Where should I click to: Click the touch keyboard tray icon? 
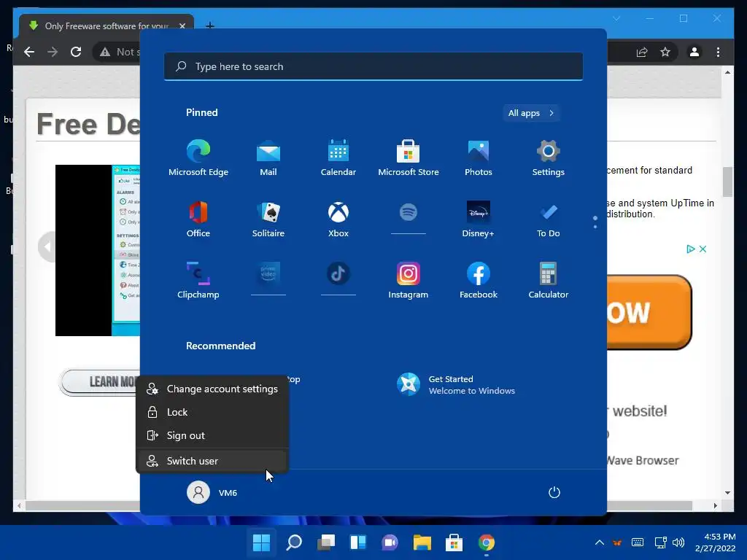pos(638,542)
